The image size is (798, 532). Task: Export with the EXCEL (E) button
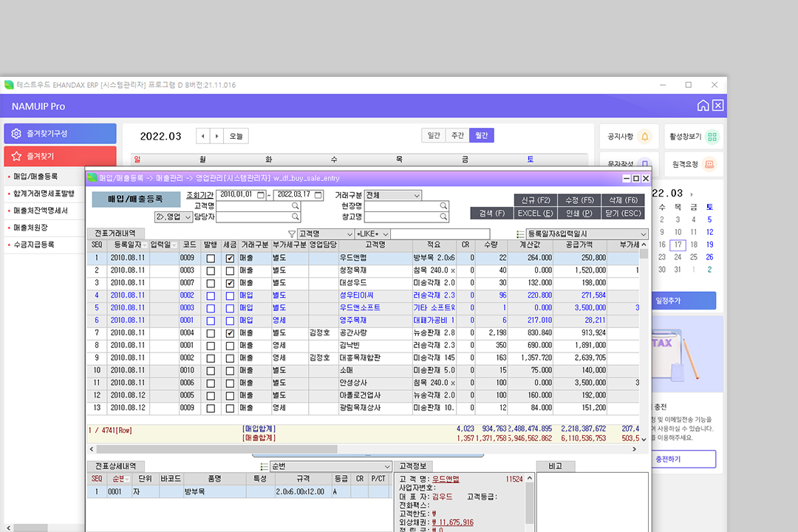pyautogui.click(x=536, y=214)
